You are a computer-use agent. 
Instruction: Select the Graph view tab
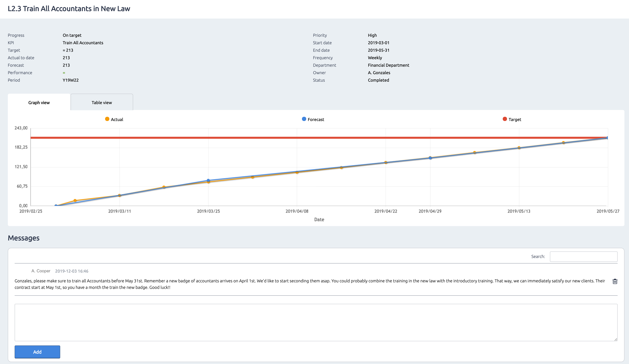coord(39,102)
